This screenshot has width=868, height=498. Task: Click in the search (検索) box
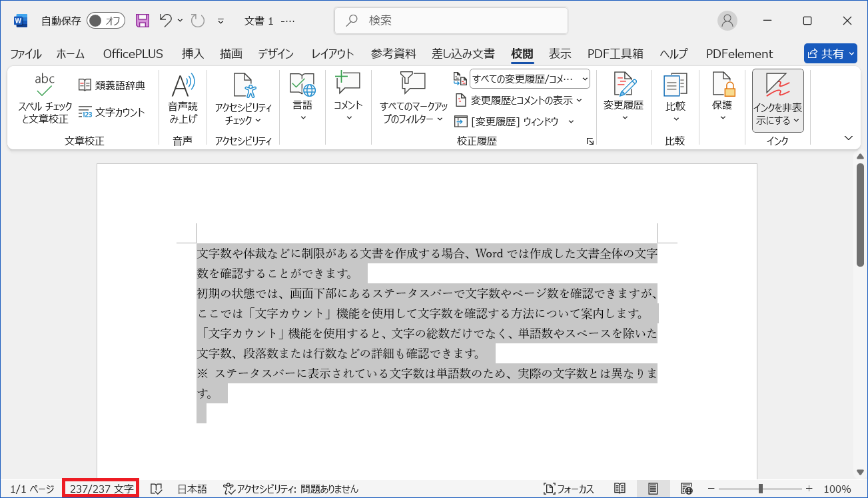pos(451,21)
